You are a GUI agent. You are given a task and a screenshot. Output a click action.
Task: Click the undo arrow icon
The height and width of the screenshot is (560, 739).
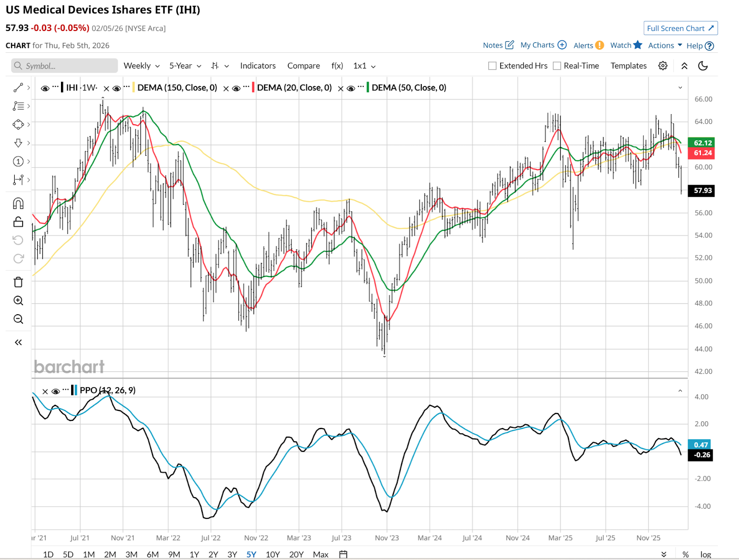coord(18,240)
